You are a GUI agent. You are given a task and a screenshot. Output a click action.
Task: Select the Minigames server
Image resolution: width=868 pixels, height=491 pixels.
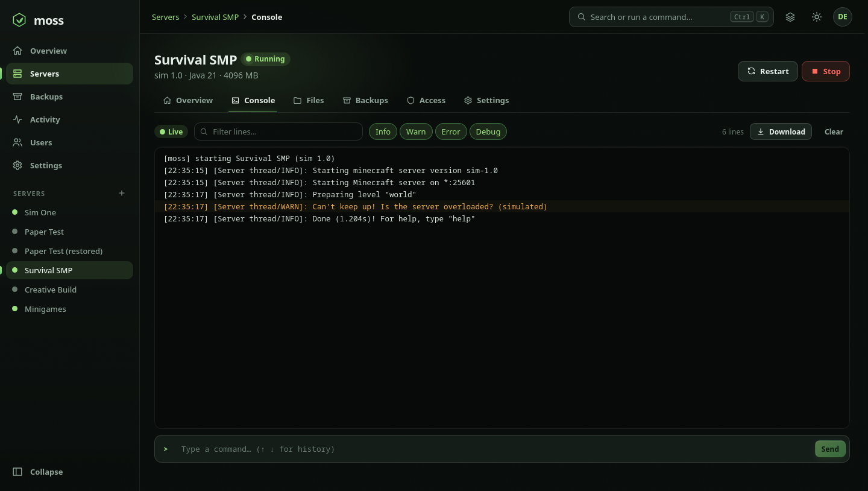click(x=69, y=309)
